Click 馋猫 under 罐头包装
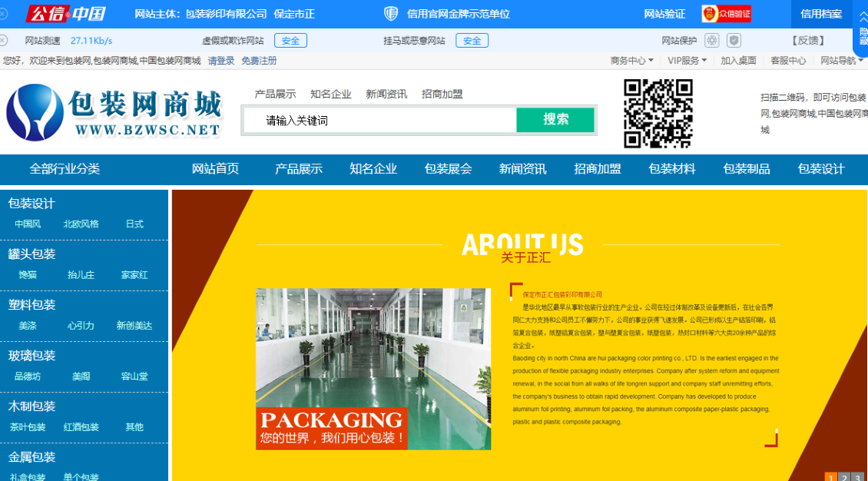The width and height of the screenshot is (868, 481). click(x=28, y=274)
